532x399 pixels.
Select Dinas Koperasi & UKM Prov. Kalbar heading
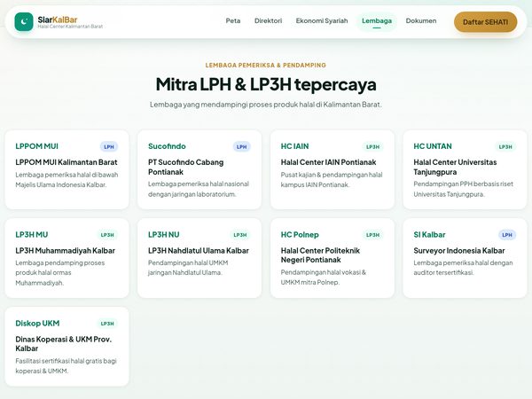[64, 344]
